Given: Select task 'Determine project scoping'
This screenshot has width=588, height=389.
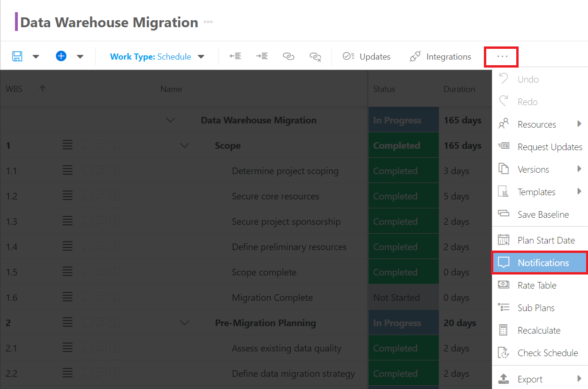Looking at the screenshot, I should (285, 171).
